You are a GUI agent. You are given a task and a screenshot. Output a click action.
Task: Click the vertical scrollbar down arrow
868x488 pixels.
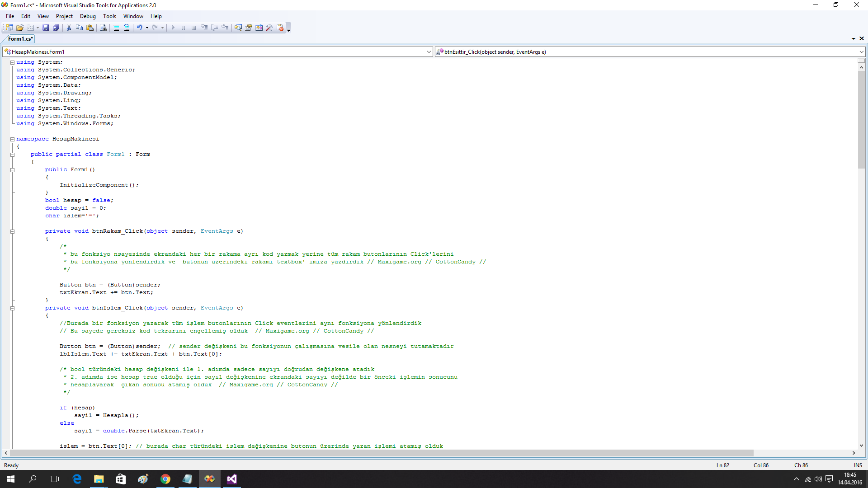click(861, 445)
